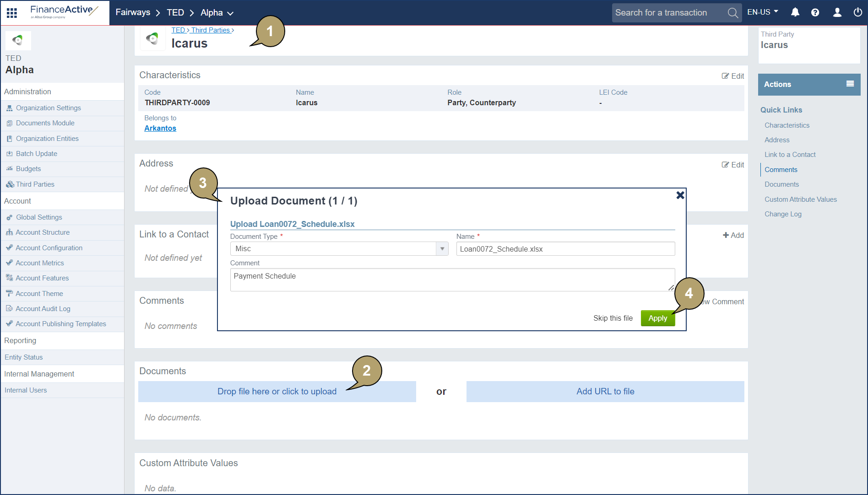
Task: Open the apps grid launcher icon
Action: [x=12, y=13]
